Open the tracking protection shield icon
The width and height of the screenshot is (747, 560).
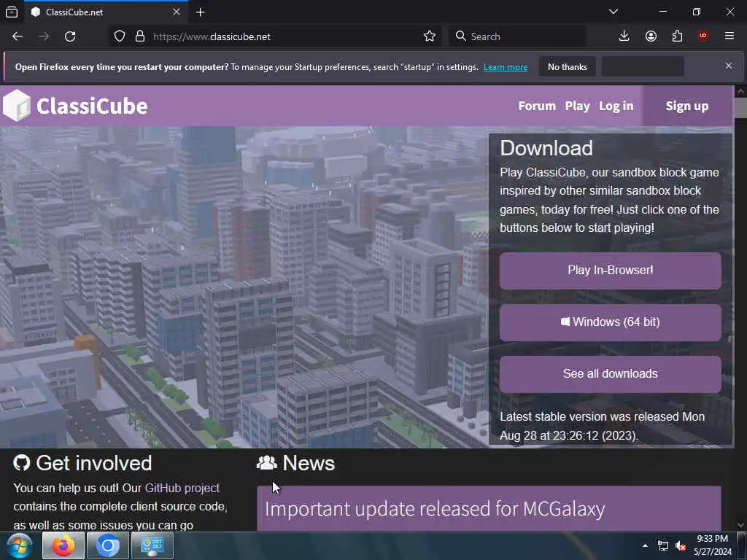(120, 36)
